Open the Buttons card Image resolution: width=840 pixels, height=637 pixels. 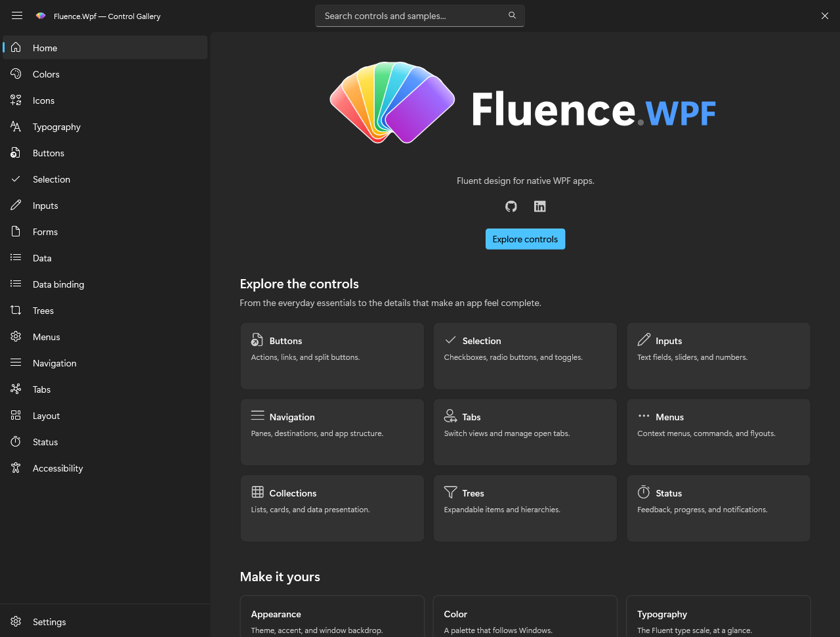point(332,356)
